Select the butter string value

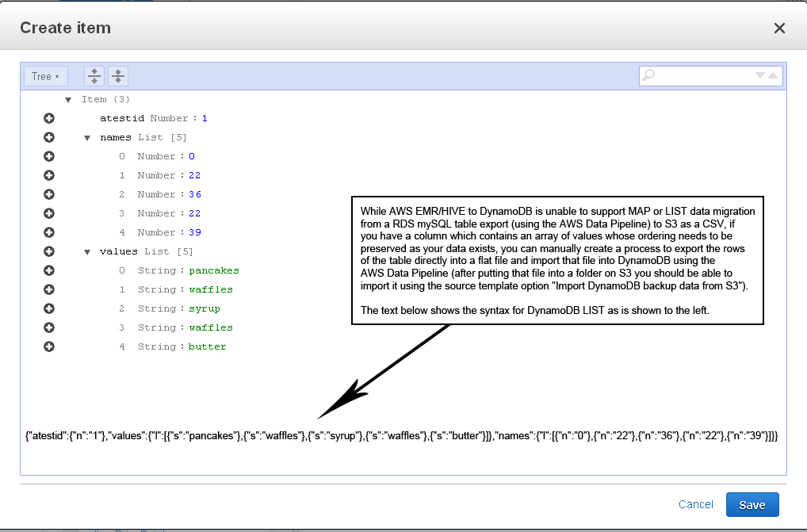click(208, 346)
